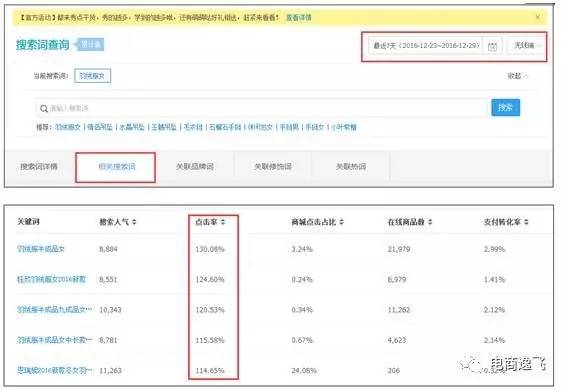Screen dimensions: 563x389
Task: Click the blue 搜索 button
Action: pyautogui.click(x=506, y=107)
